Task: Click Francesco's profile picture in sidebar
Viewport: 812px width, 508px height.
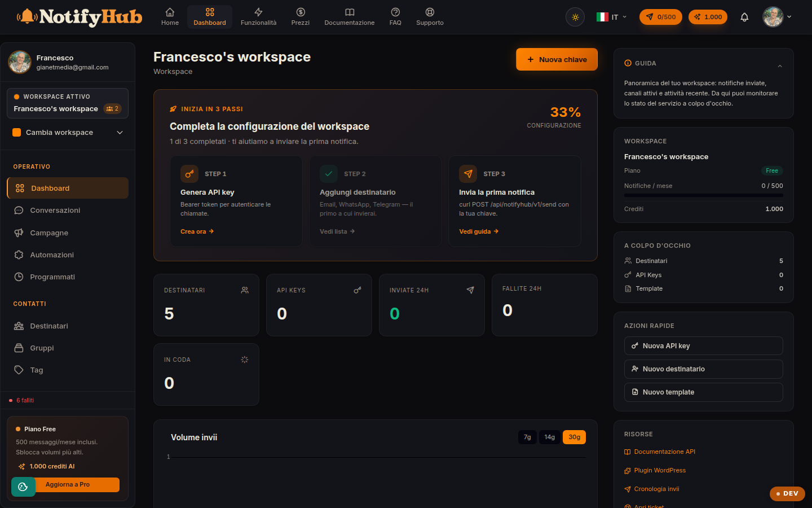Action: [20, 62]
